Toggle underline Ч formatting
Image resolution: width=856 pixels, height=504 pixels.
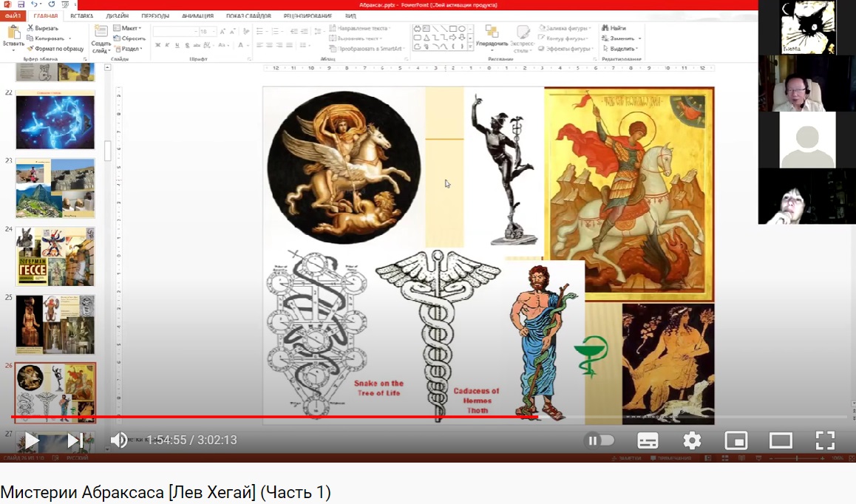[x=177, y=45]
